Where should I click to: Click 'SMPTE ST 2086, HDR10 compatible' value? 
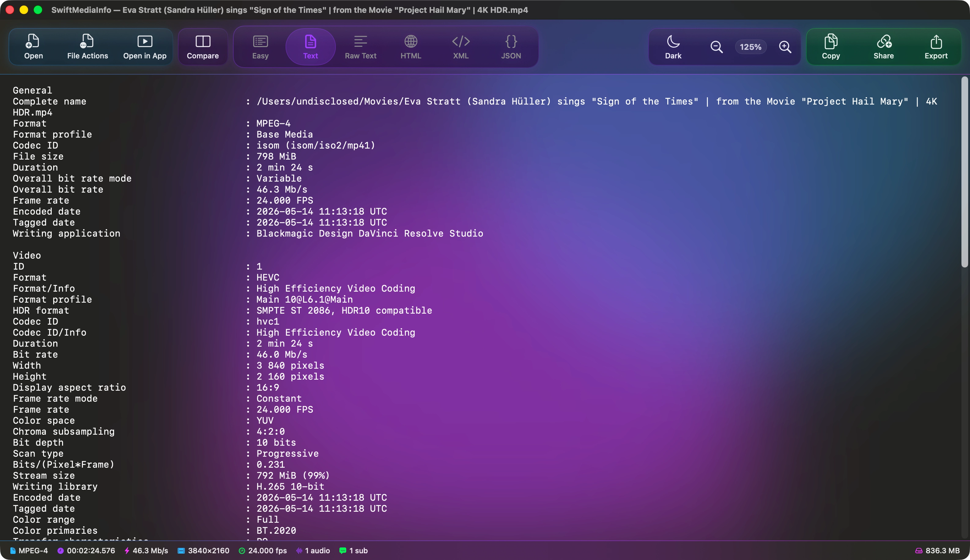[x=344, y=310]
